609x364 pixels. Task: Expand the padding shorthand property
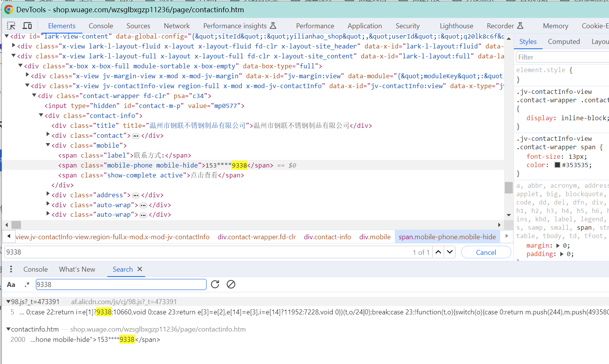[x=562, y=254]
